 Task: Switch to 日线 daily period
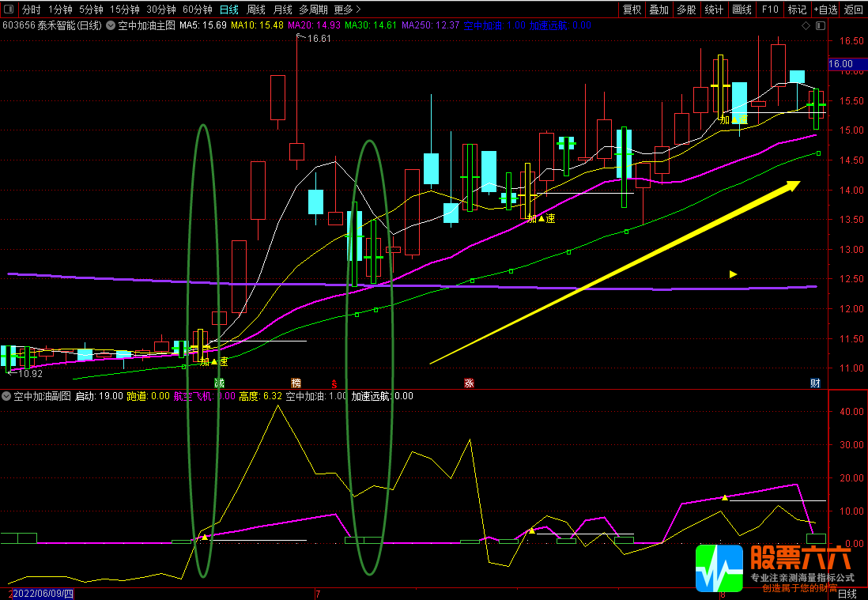(228, 9)
